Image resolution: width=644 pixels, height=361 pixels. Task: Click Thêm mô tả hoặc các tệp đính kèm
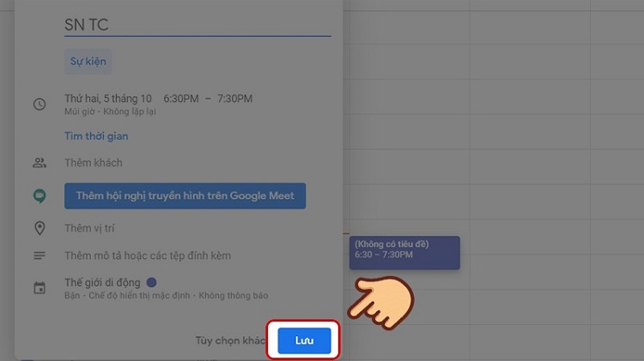coord(148,256)
